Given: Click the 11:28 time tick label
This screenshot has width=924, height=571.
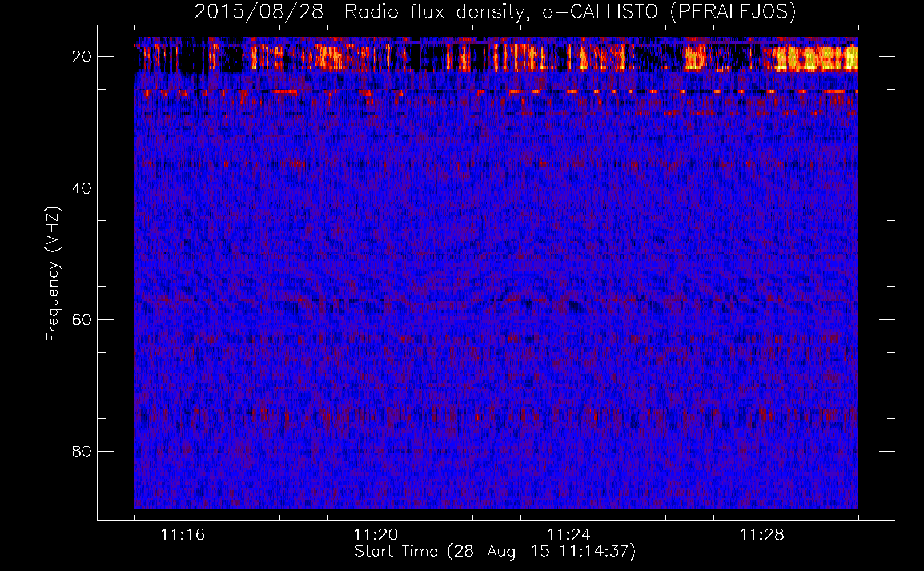Looking at the screenshot, I should pyautogui.click(x=762, y=535).
